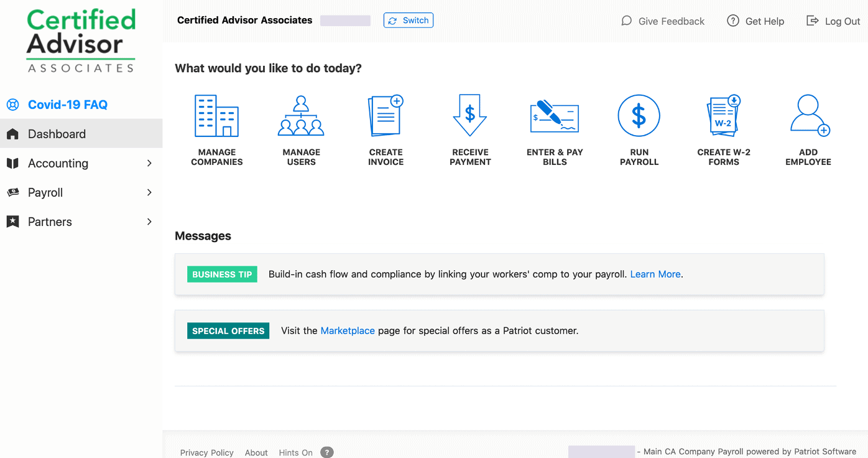Viewport: 868px width, 458px height.
Task: Expand the Accounting menu chevron
Action: pos(149,163)
